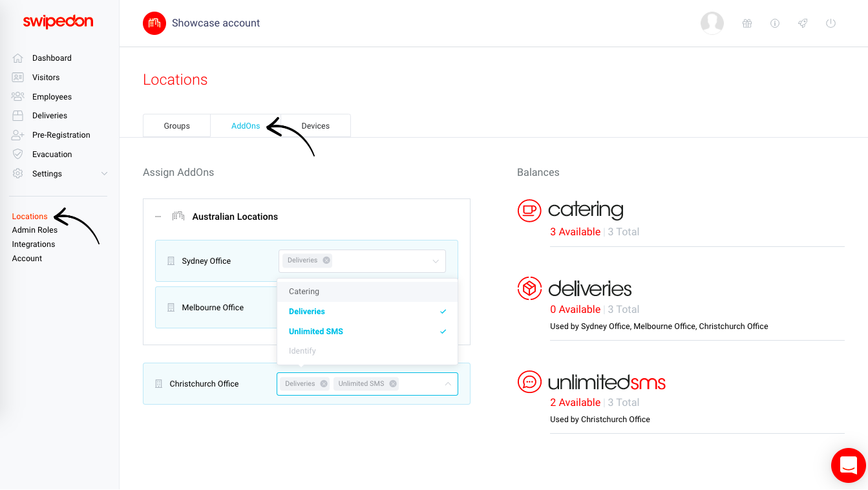868x490 pixels.
Task: Click the Sydney Office building icon
Action: point(171,261)
